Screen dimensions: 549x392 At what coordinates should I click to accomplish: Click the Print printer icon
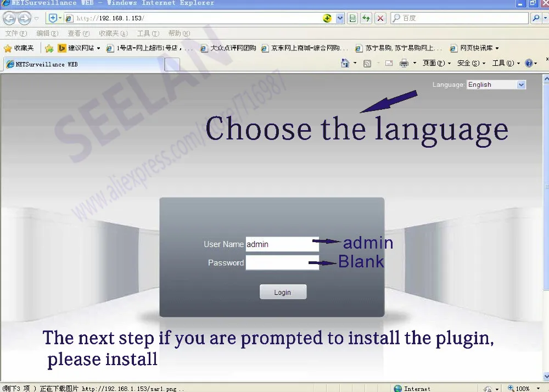(x=404, y=63)
